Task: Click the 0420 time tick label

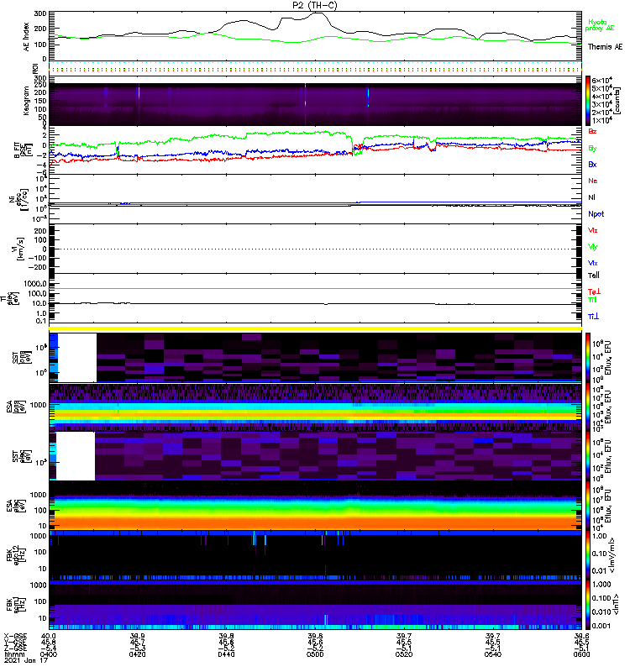Action: pos(137,654)
